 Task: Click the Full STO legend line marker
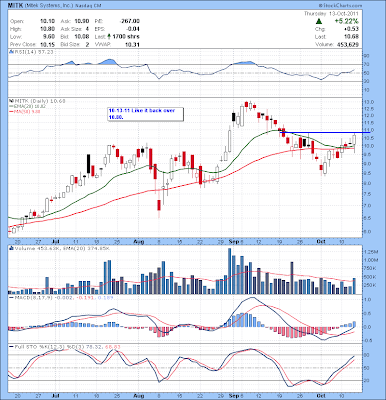tap(11, 347)
